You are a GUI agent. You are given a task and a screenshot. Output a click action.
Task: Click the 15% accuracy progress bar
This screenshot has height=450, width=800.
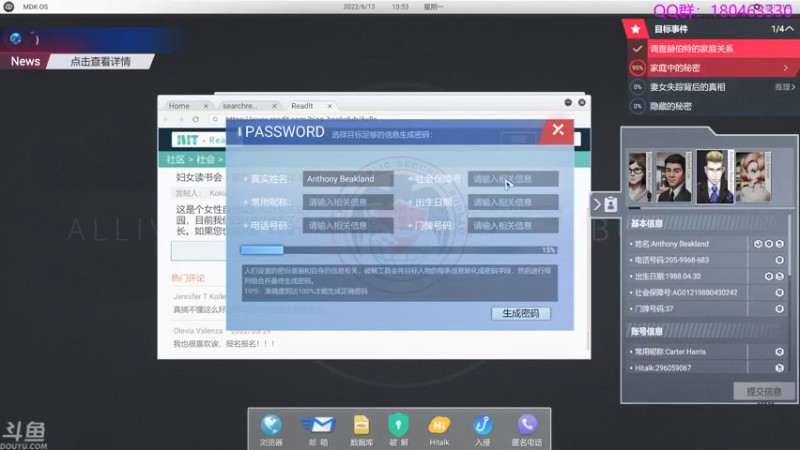pyautogui.click(x=399, y=250)
